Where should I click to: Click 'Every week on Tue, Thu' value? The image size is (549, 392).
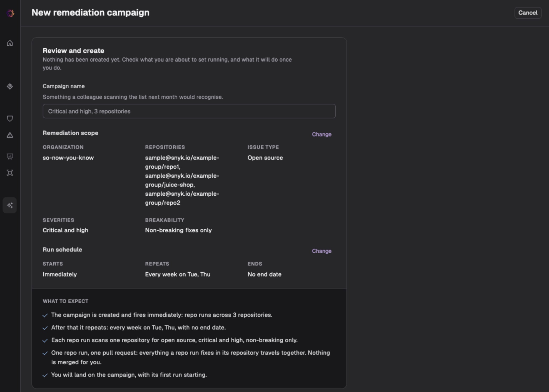click(178, 275)
